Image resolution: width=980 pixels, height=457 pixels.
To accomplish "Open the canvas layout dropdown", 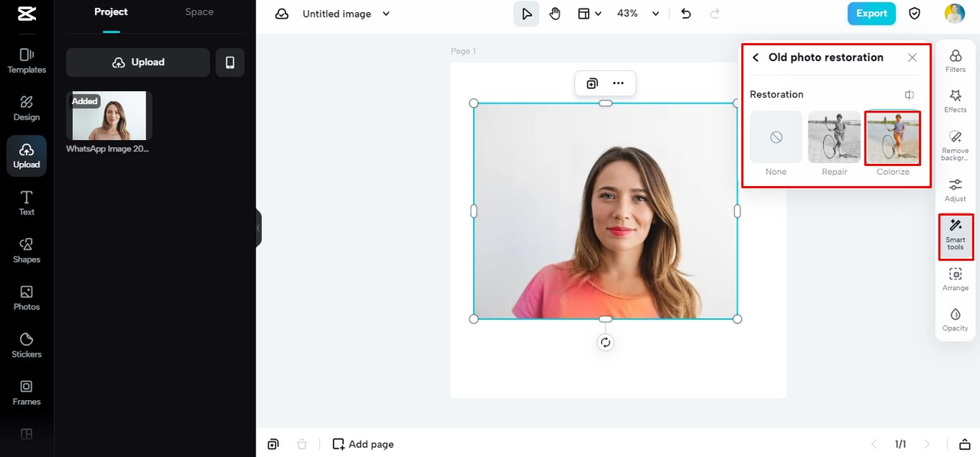I will click(590, 14).
